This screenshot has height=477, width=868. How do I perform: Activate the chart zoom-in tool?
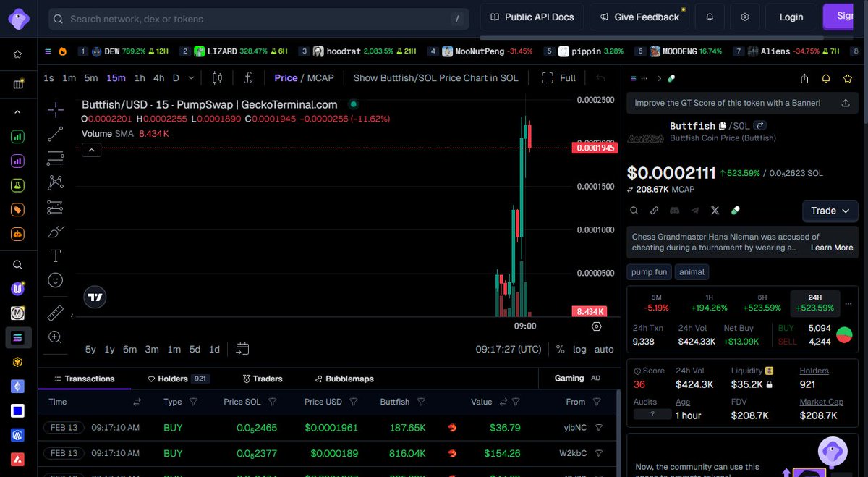[55, 337]
